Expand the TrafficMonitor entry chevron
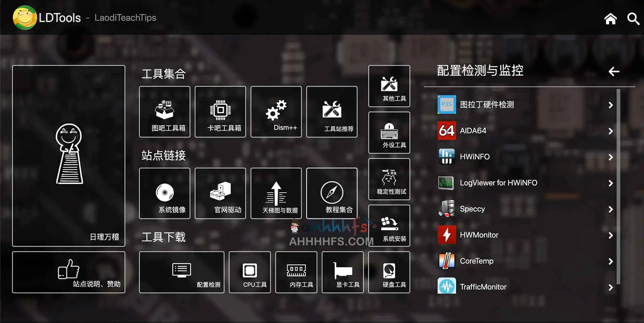 (610, 287)
